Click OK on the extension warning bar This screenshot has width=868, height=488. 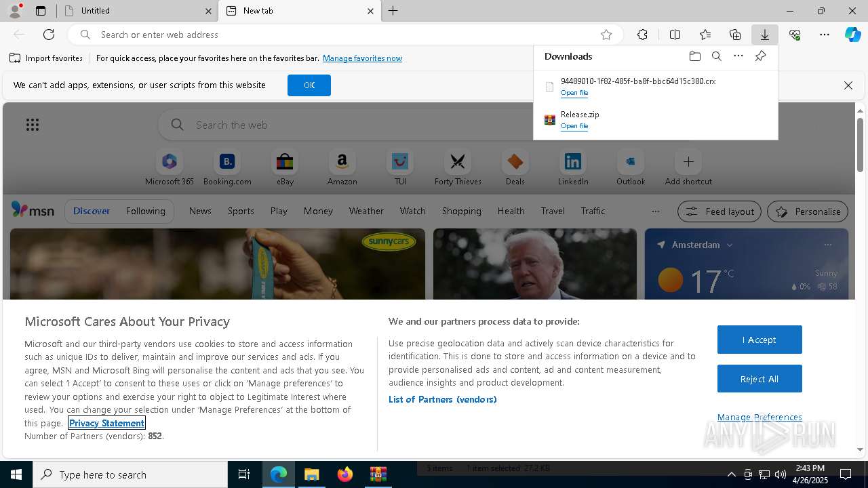tap(309, 85)
